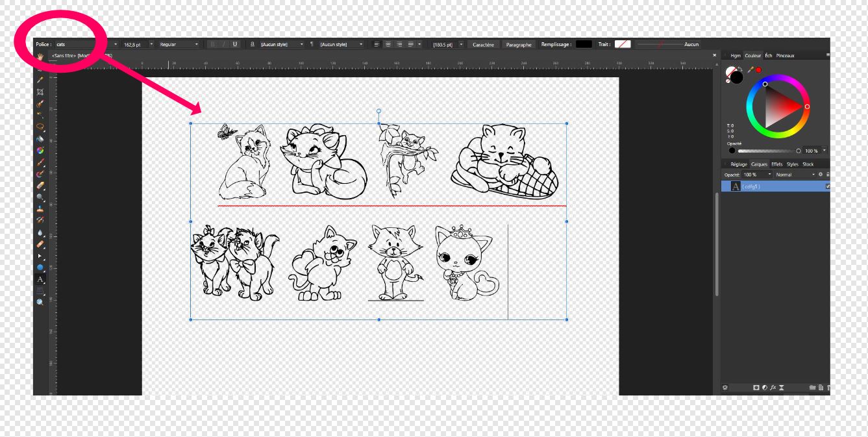Toggle underline text formatting
This screenshot has height=437, width=868.
[x=234, y=44]
